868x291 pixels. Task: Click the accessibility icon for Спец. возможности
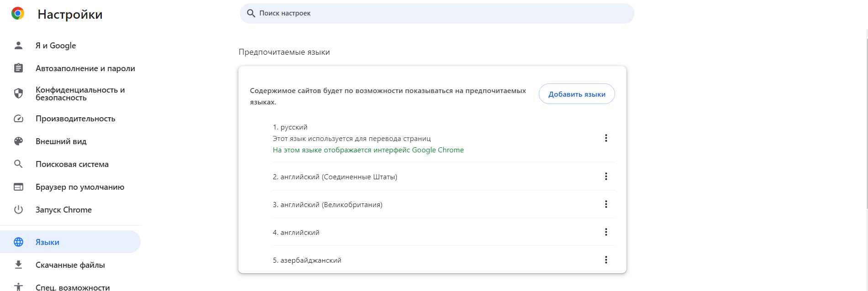(18, 287)
